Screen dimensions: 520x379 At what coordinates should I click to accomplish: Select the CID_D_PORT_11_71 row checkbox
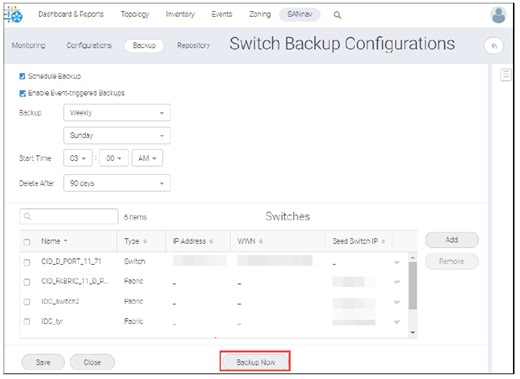click(x=27, y=262)
